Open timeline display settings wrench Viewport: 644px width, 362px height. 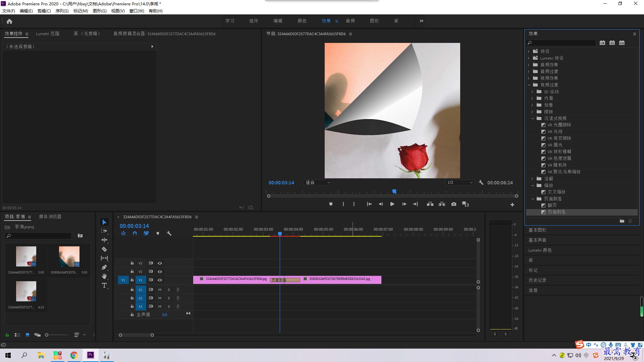point(169,233)
